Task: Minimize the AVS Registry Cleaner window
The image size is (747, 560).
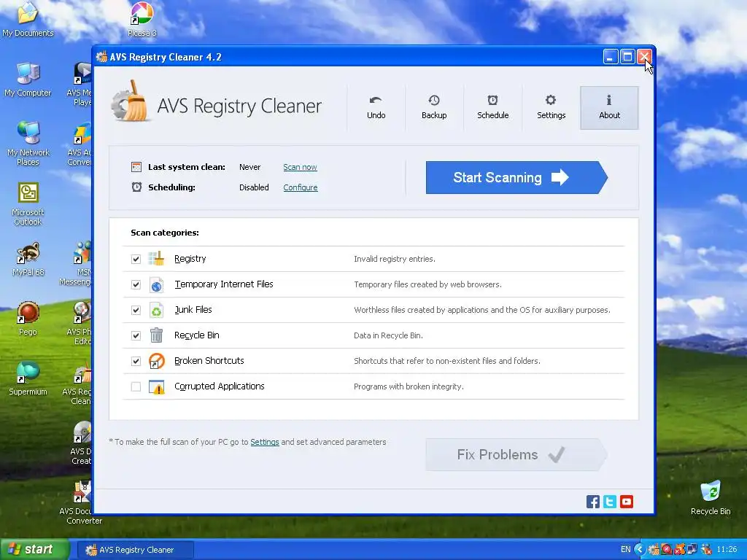Action: [611, 57]
